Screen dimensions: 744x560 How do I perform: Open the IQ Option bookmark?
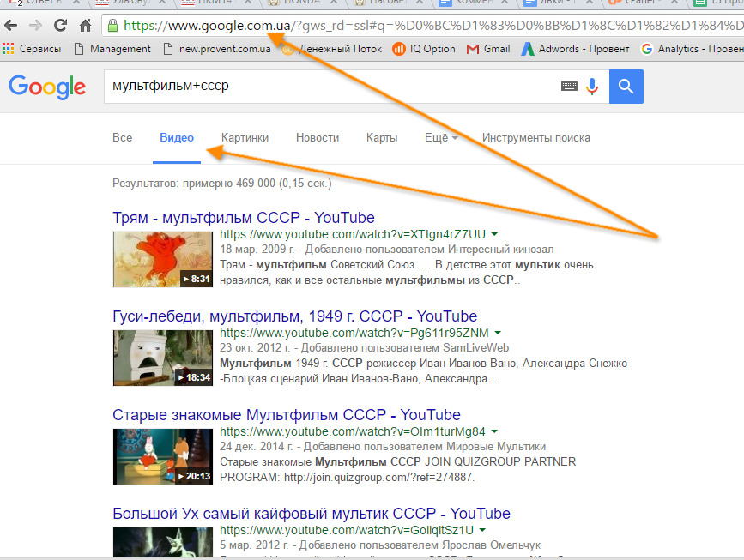[x=424, y=48]
